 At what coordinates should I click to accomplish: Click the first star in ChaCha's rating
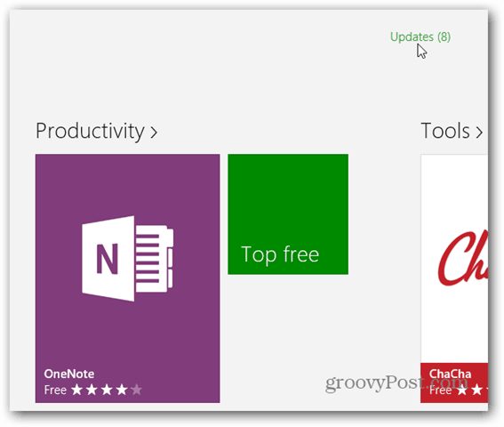[462, 390]
